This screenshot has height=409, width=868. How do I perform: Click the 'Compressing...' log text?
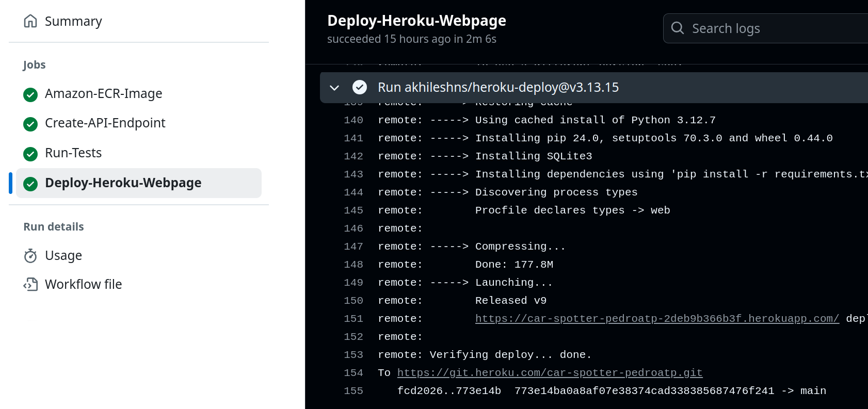[520, 247]
